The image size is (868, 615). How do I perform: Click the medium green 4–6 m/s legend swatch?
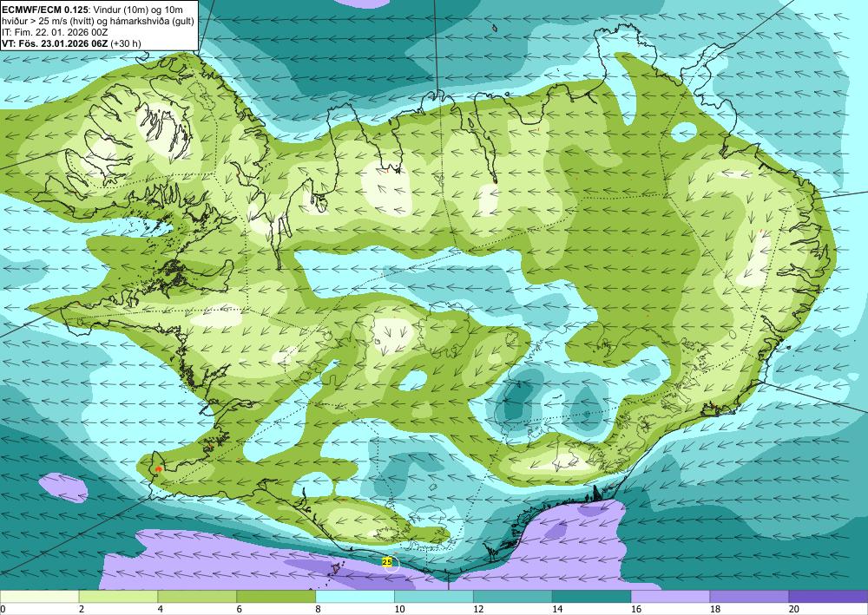tap(197, 597)
